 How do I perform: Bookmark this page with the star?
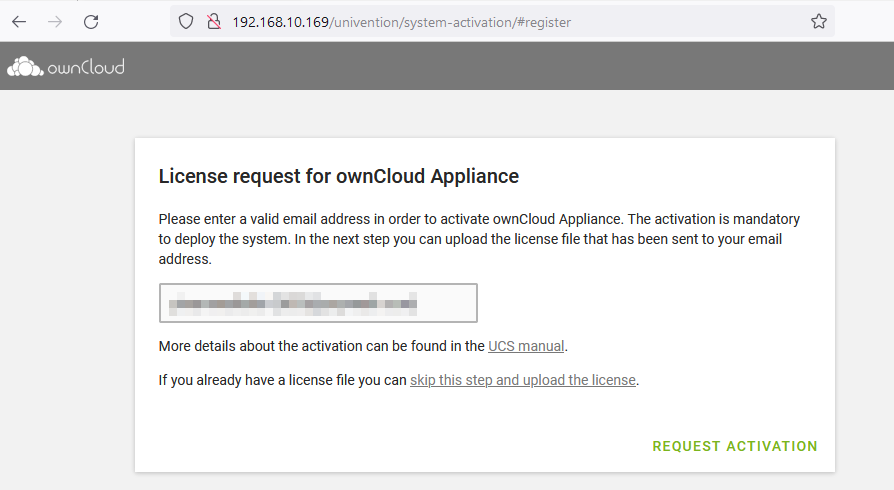point(819,21)
